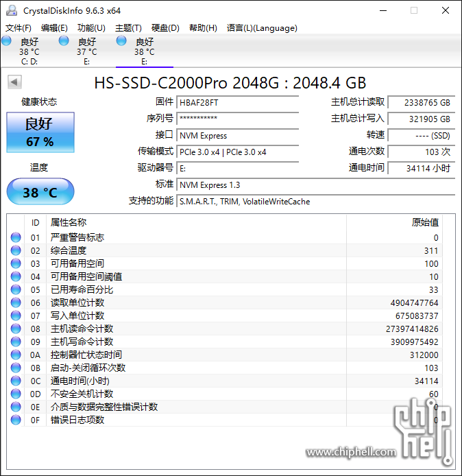Click raw value 3909975492
The height and width of the screenshot is (476, 462).
click(414, 342)
